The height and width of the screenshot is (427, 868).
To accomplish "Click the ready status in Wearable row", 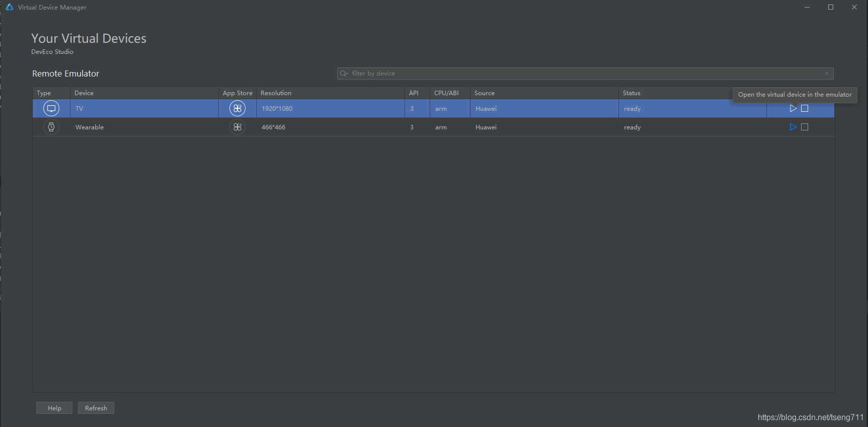I will click(x=692, y=127).
